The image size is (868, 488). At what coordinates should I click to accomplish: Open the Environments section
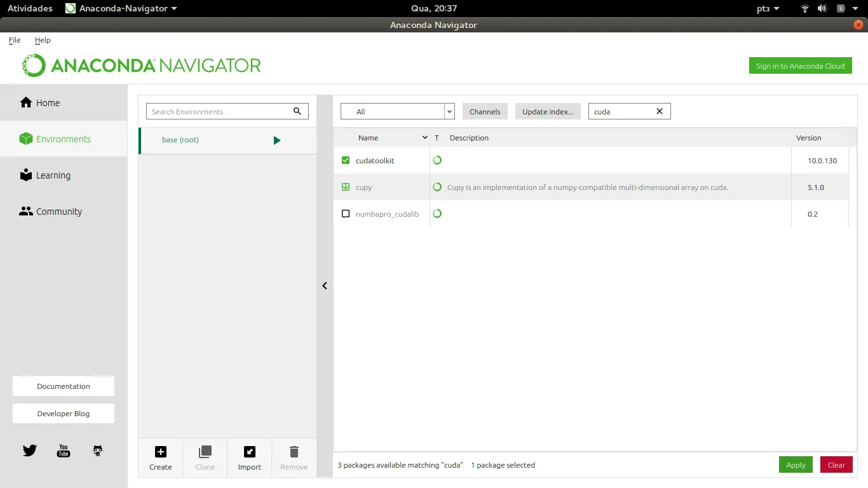[64, 139]
